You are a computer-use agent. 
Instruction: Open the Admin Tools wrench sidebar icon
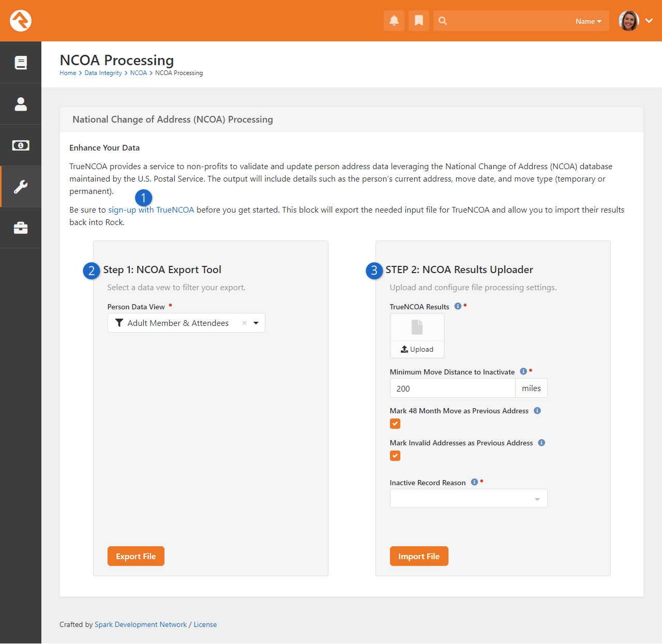click(x=21, y=187)
